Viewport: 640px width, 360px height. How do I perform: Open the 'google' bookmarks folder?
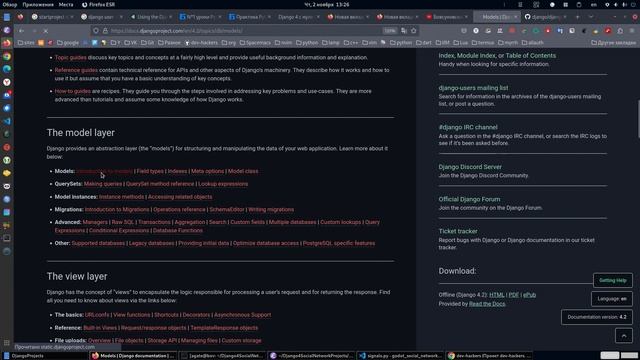pyautogui.click(x=68, y=42)
